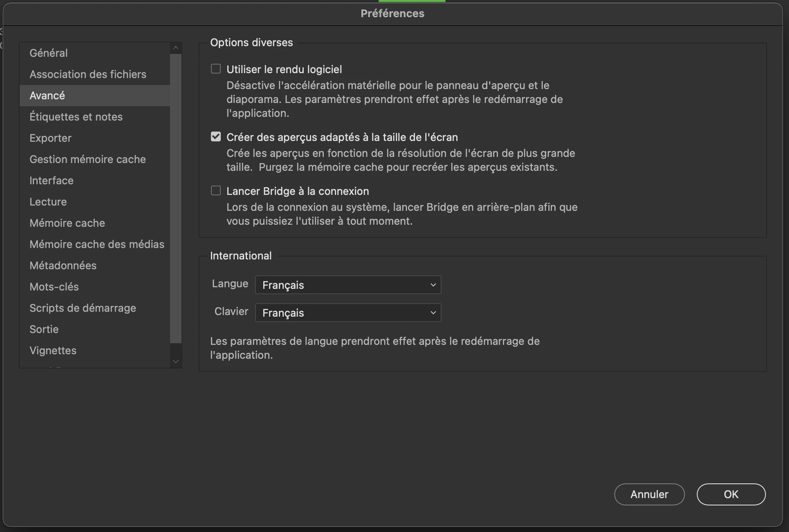Open Association des fichiers category
Screen dimensions: 789x532
point(88,74)
